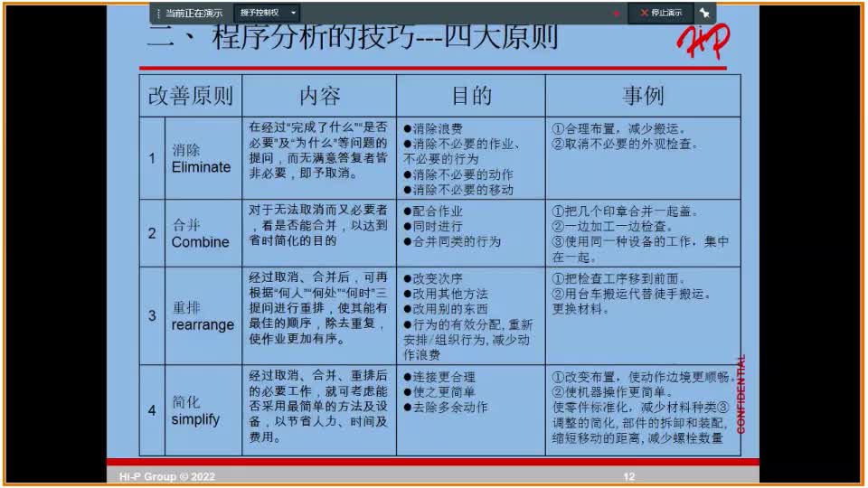868x488 pixels.
Task: Click slide page number 12
Action: [x=629, y=476]
